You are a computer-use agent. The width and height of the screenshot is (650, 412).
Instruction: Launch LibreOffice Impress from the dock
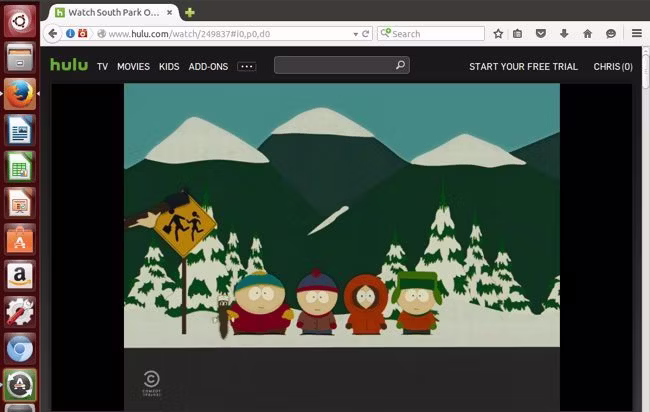(x=19, y=203)
